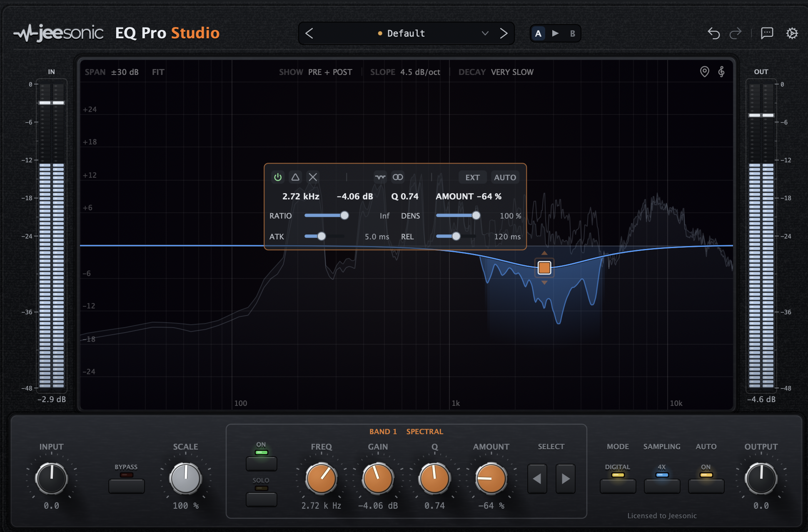Select state A
This screenshot has height=532, width=808.
[538, 33]
